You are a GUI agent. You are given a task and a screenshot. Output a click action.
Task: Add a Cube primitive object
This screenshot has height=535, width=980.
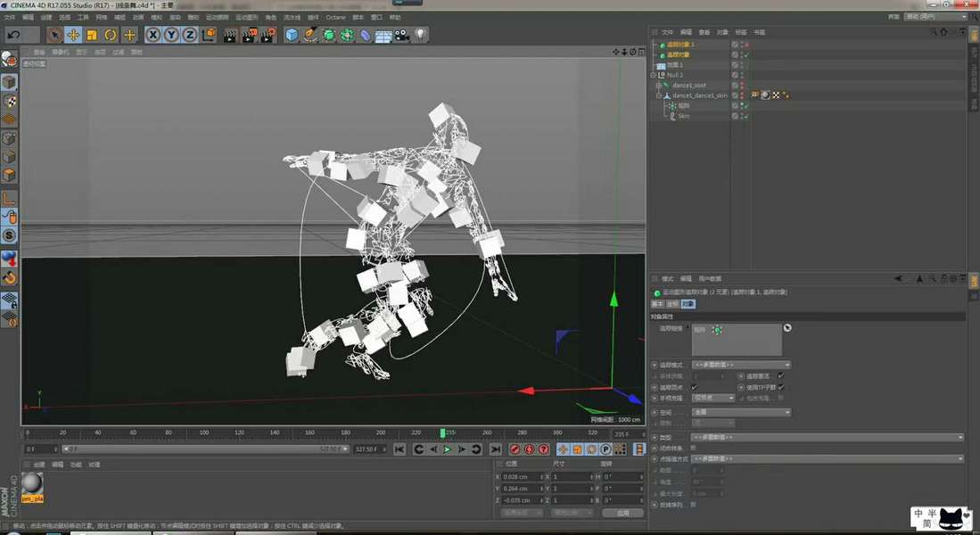click(292, 35)
